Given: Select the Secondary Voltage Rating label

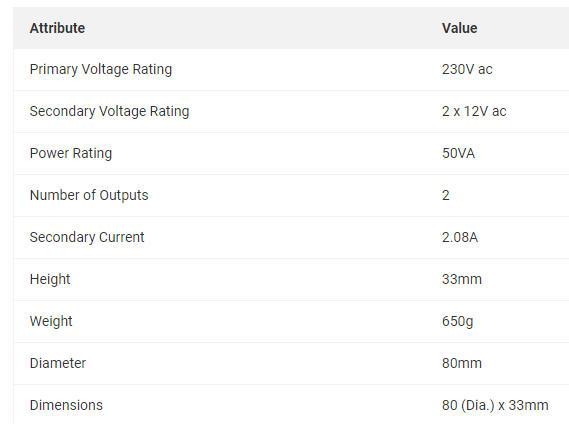Looking at the screenshot, I should tap(109, 111).
